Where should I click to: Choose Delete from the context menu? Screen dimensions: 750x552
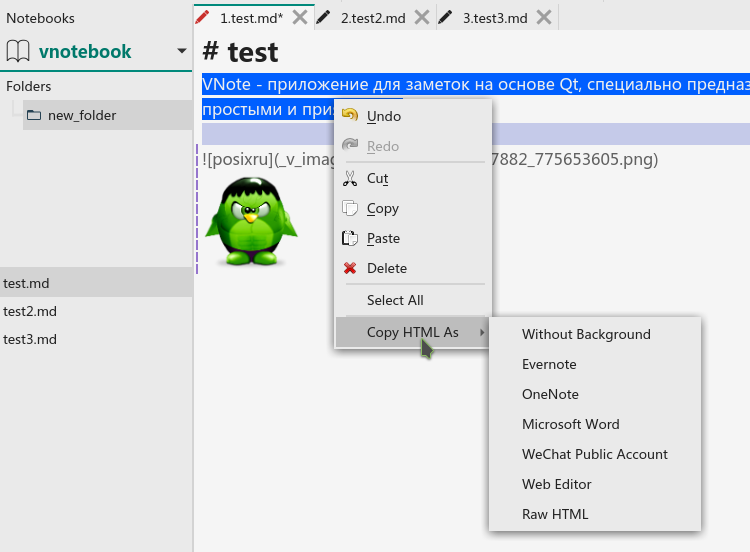(413, 268)
